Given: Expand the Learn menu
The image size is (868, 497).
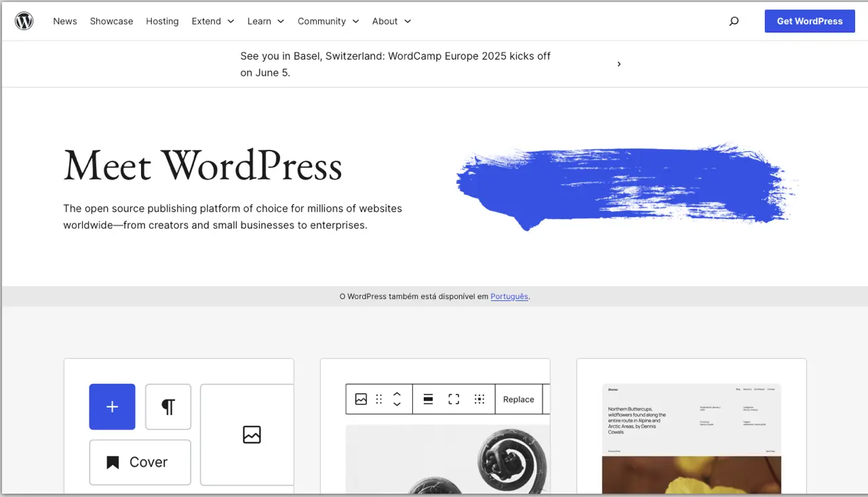Looking at the screenshot, I should pos(266,21).
